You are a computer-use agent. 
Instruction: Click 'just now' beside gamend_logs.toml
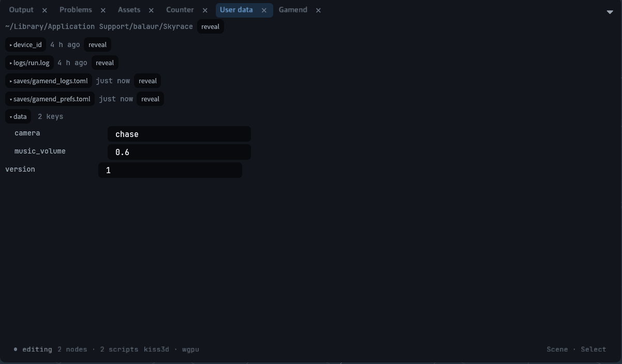113,81
